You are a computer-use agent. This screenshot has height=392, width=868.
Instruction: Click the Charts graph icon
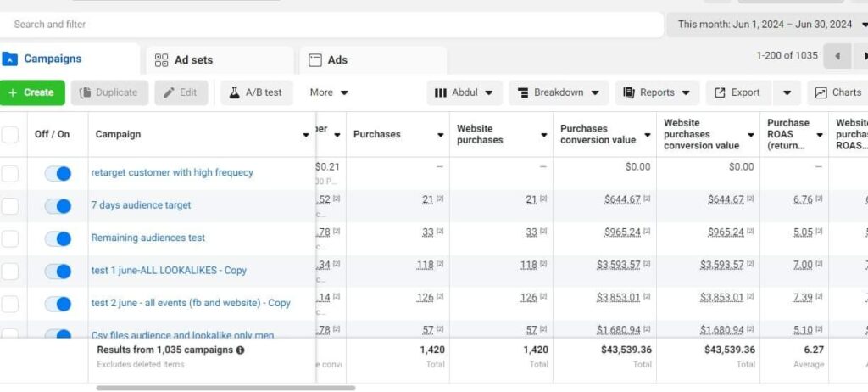tap(821, 92)
